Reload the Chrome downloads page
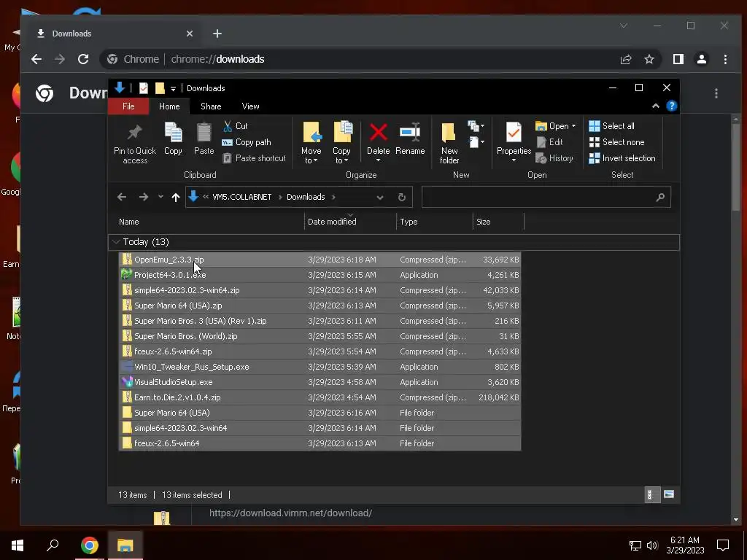 (83, 59)
